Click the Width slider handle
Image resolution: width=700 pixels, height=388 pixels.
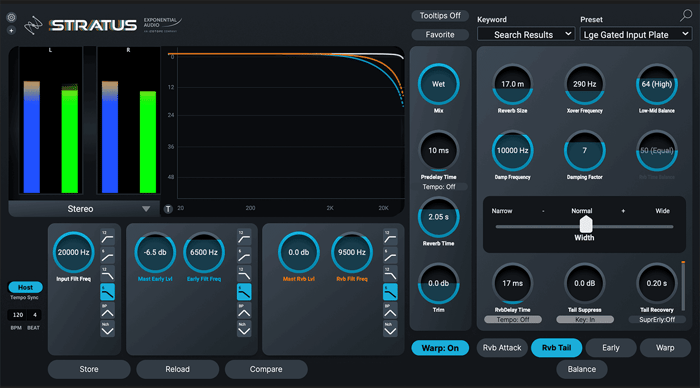coord(586,224)
